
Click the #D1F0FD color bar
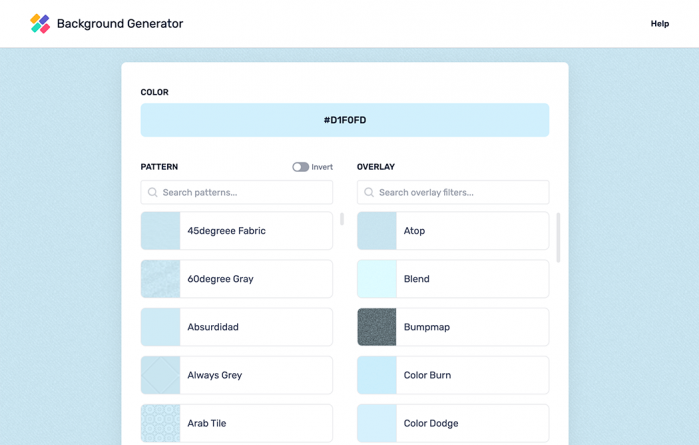tap(344, 120)
